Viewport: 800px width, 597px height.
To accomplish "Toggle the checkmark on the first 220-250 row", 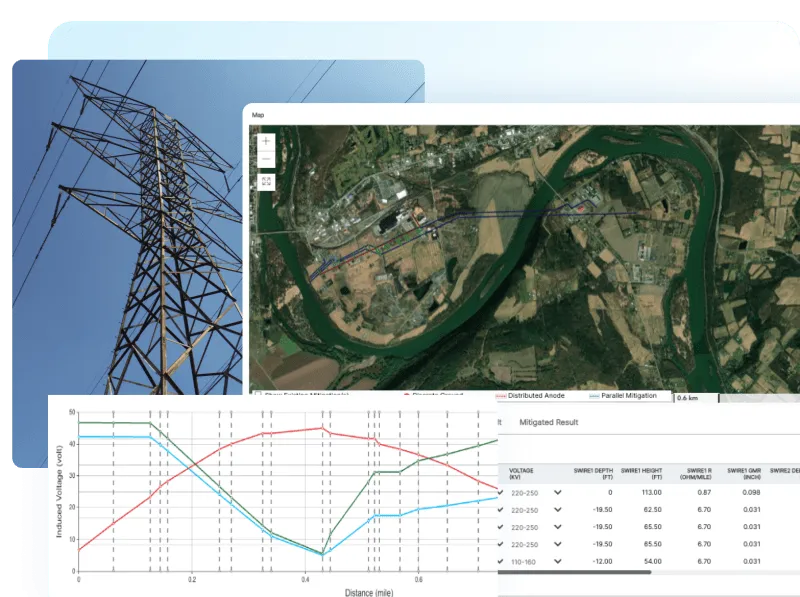I will pyautogui.click(x=502, y=490).
